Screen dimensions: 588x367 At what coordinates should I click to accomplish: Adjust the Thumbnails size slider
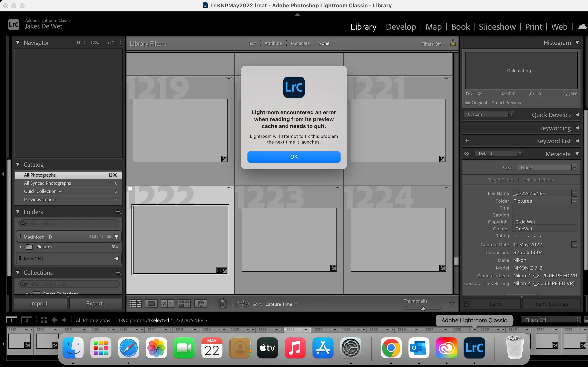click(423, 308)
